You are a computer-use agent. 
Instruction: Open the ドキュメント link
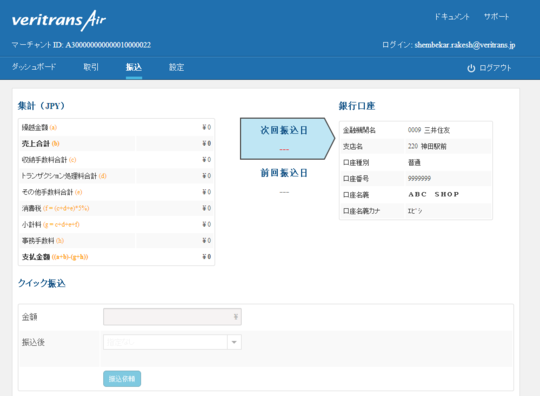pyautogui.click(x=451, y=17)
